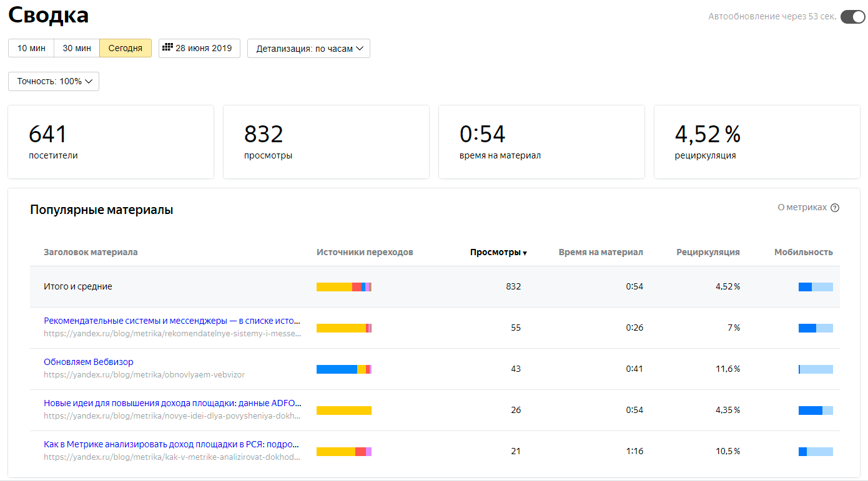The height and width of the screenshot is (481, 868).
Task: Click the obnovlyaem-vebvizor URL text
Action: pos(144,375)
